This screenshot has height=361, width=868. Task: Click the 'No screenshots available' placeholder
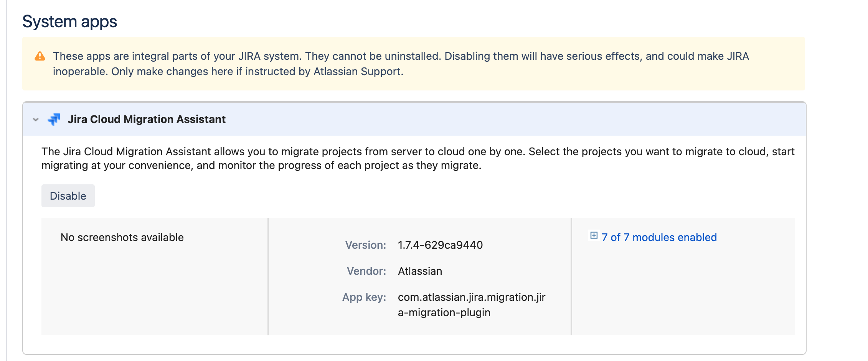122,237
